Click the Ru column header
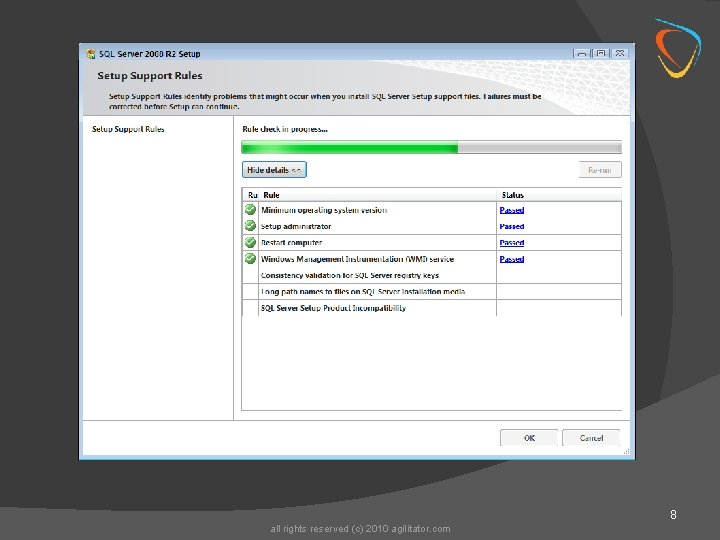This screenshot has width=720, height=540. pyautogui.click(x=251, y=195)
